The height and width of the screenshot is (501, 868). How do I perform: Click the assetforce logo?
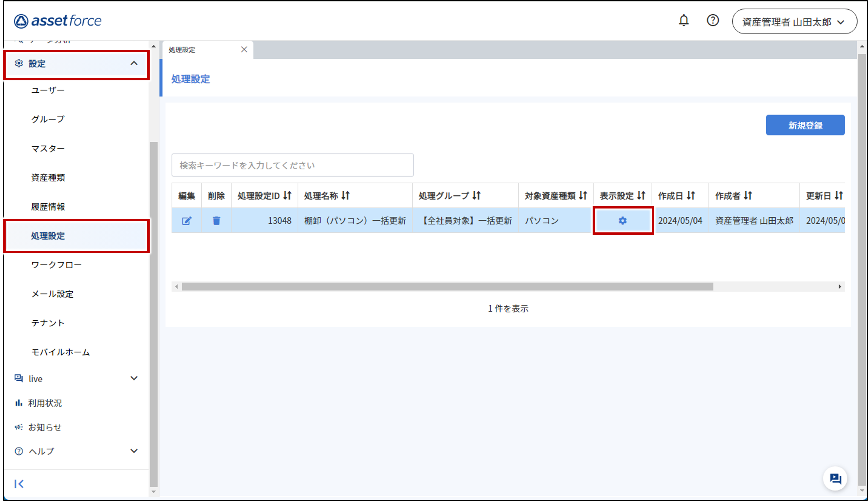[x=58, y=21]
